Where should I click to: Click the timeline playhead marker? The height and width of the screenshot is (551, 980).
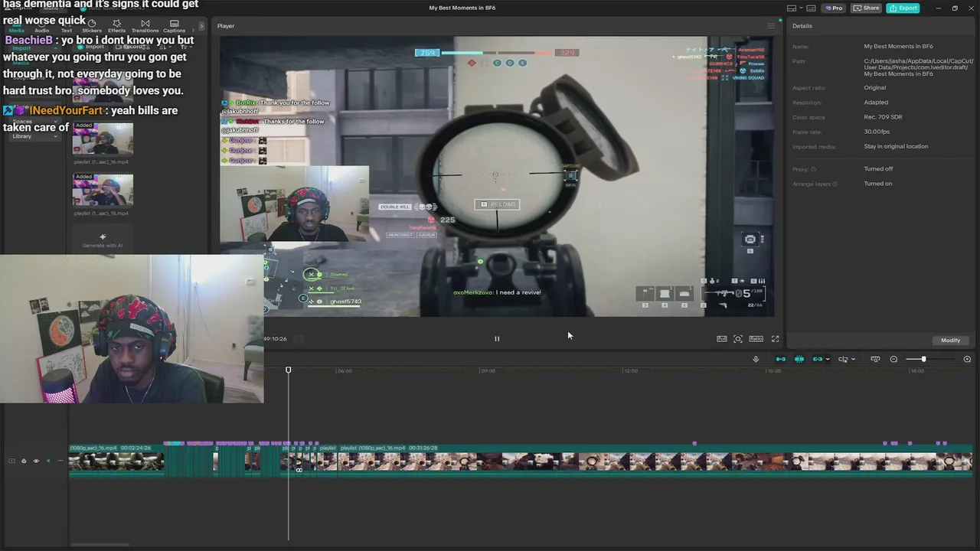pos(289,370)
